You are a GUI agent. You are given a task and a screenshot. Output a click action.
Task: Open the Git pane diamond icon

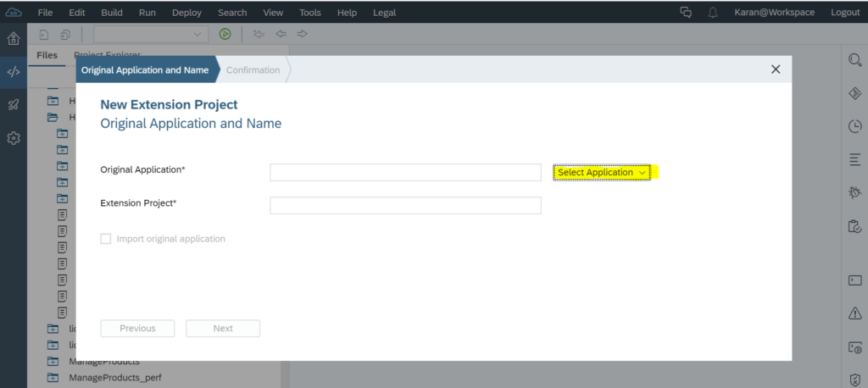tap(854, 93)
